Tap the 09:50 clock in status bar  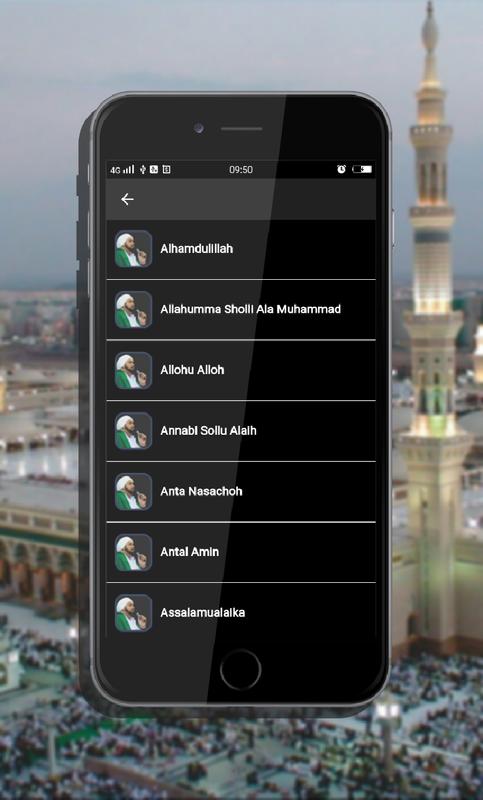point(241,169)
